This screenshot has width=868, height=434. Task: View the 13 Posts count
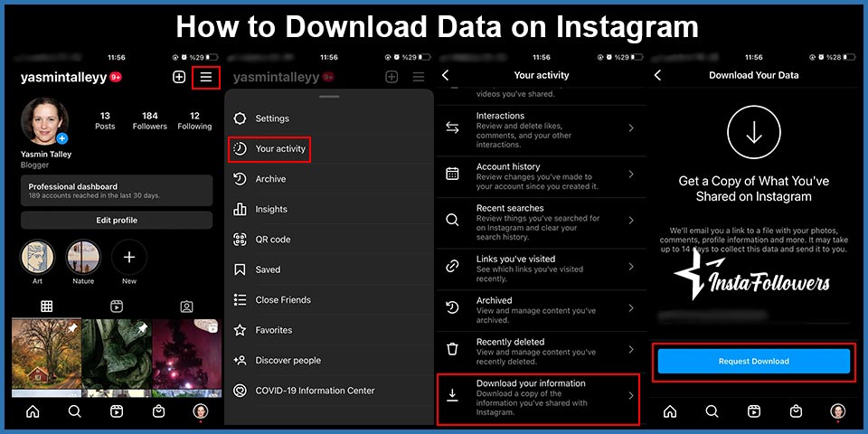(105, 120)
